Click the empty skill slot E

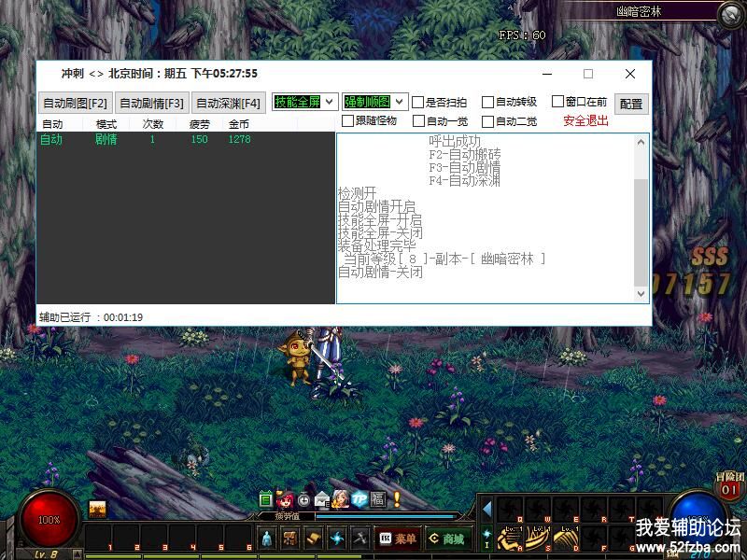point(567,510)
